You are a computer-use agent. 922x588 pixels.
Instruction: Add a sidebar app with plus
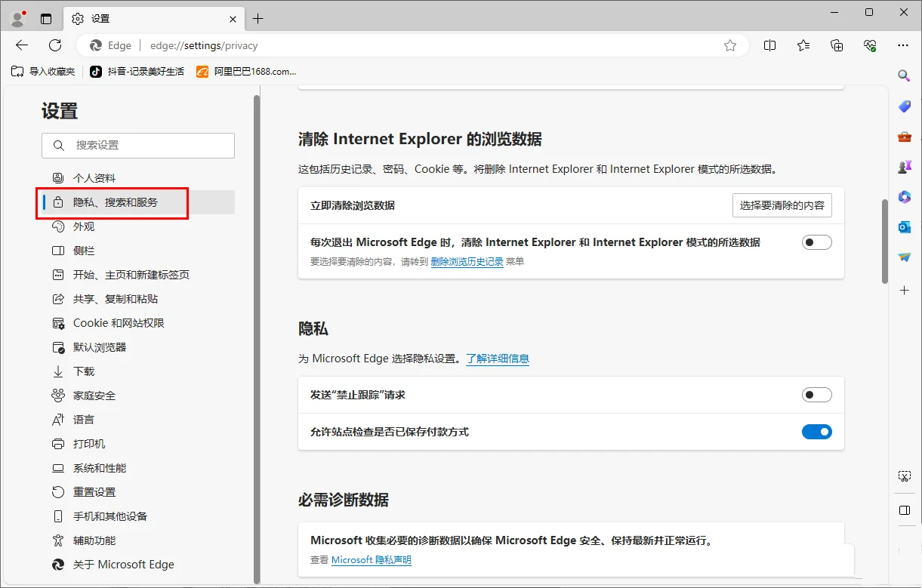904,290
